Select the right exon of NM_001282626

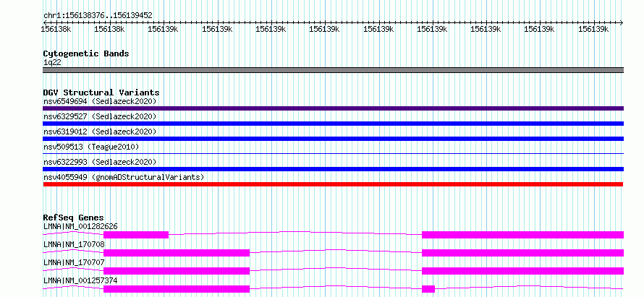click(x=523, y=235)
